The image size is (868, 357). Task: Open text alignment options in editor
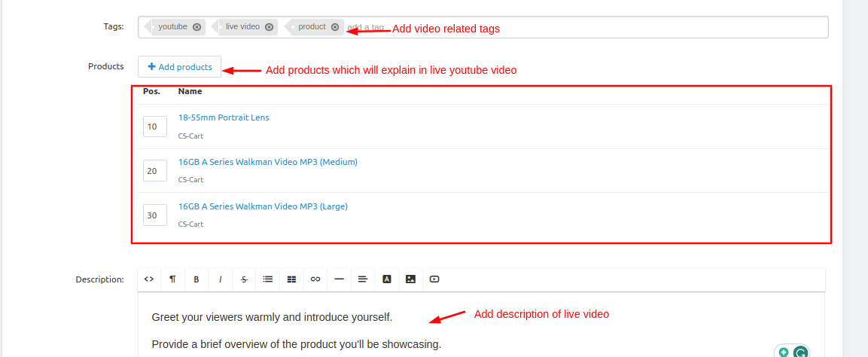click(x=363, y=279)
